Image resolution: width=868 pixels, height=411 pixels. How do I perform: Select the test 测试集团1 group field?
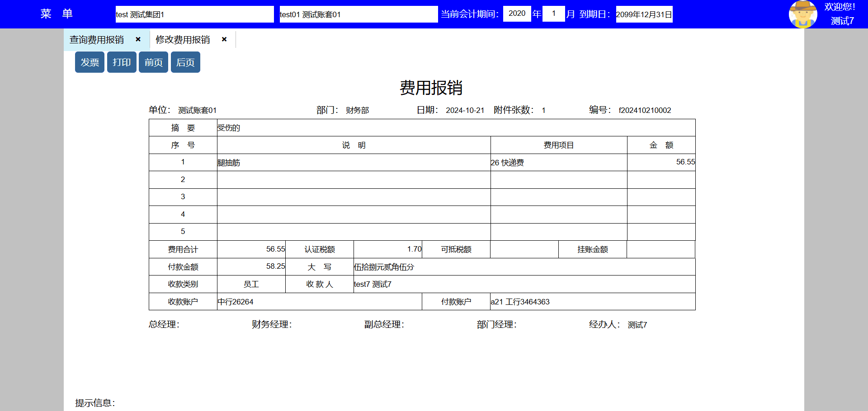[x=194, y=14]
